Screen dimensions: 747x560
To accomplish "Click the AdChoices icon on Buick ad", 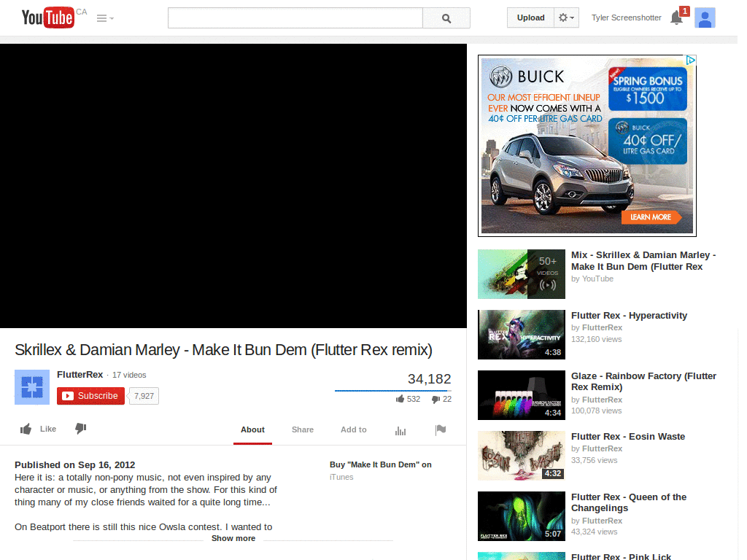I will click(x=690, y=60).
